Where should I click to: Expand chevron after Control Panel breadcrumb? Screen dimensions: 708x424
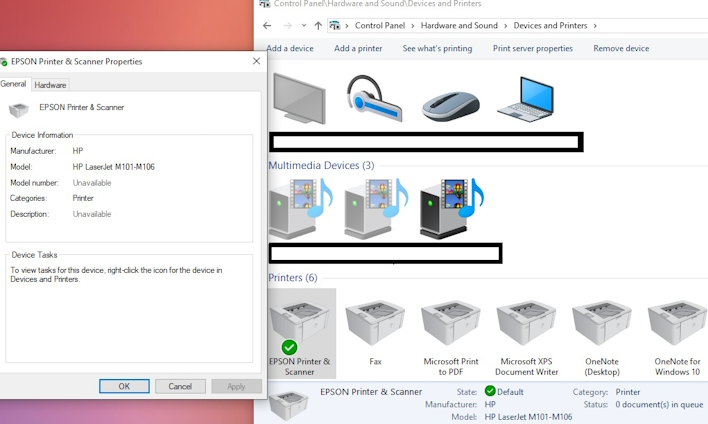tap(413, 26)
